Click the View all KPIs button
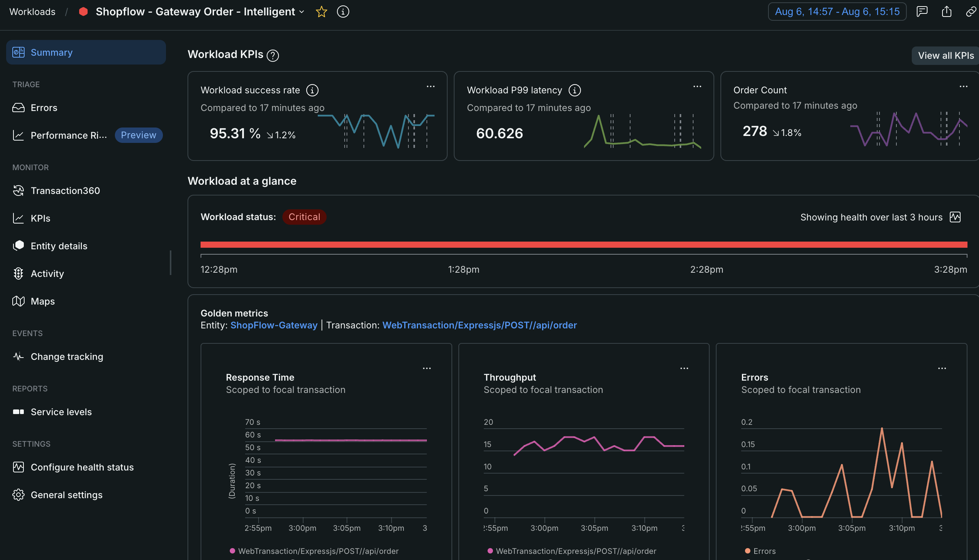This screenshot has width=979, height=560. coord(945,56)
